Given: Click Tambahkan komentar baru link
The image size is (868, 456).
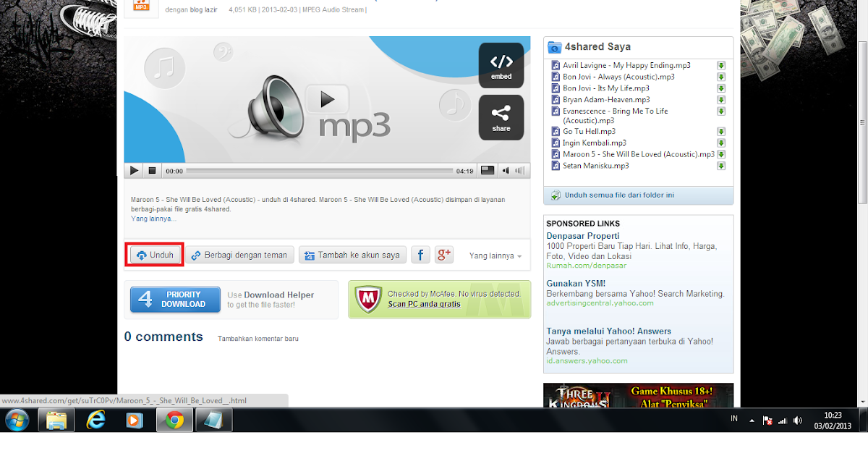Looking at the screenshot, I should point(258,338).
